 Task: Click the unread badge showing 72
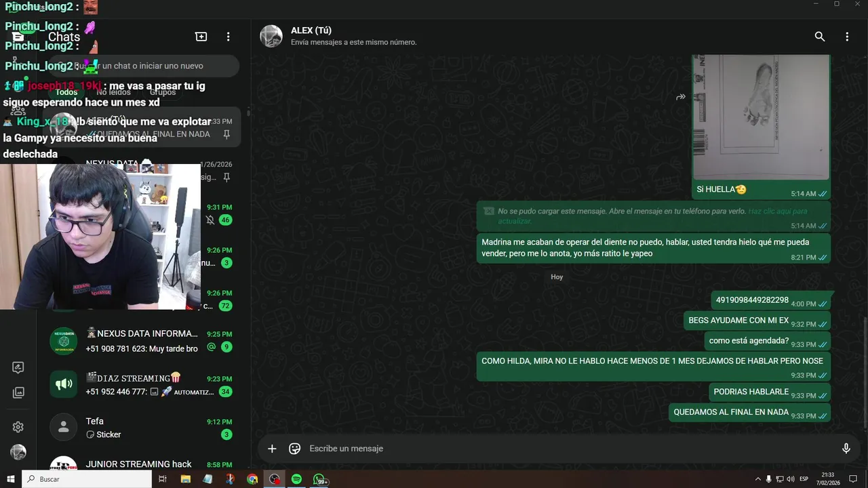(226, 306)
